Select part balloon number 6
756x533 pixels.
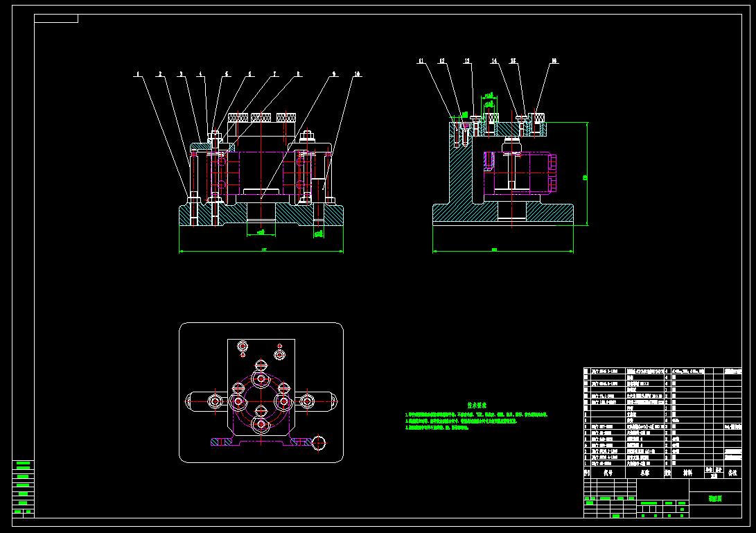(x=249, y=74)
